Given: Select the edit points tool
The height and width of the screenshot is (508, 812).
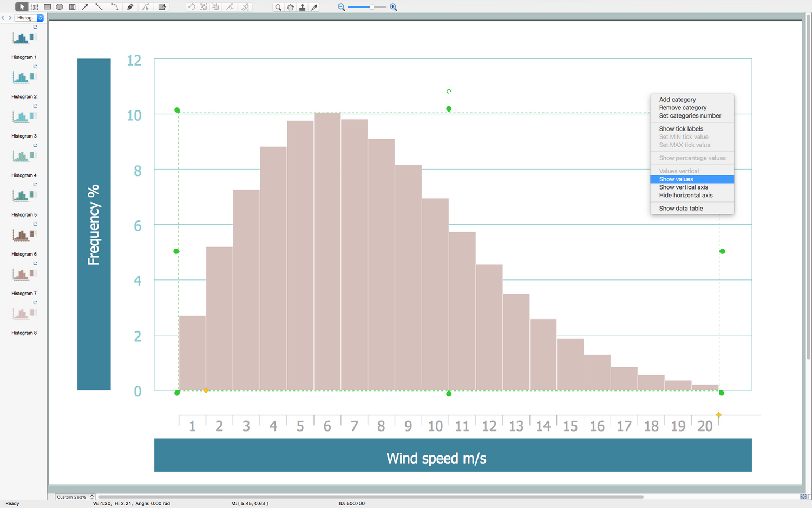Looking at the screenshot, I should pyautogui.click(x=146, y=7).
